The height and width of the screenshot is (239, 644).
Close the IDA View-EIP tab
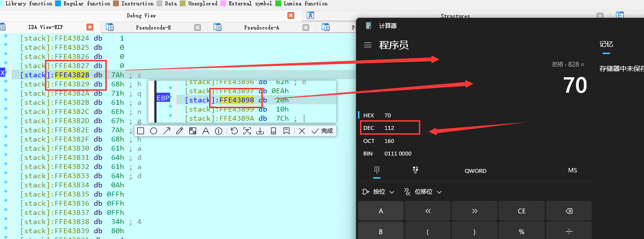pyautogui.click(x=90, y=28)
